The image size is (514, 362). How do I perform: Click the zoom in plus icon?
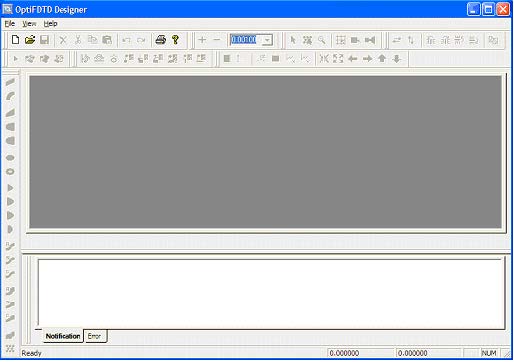[x=202, y=40]
